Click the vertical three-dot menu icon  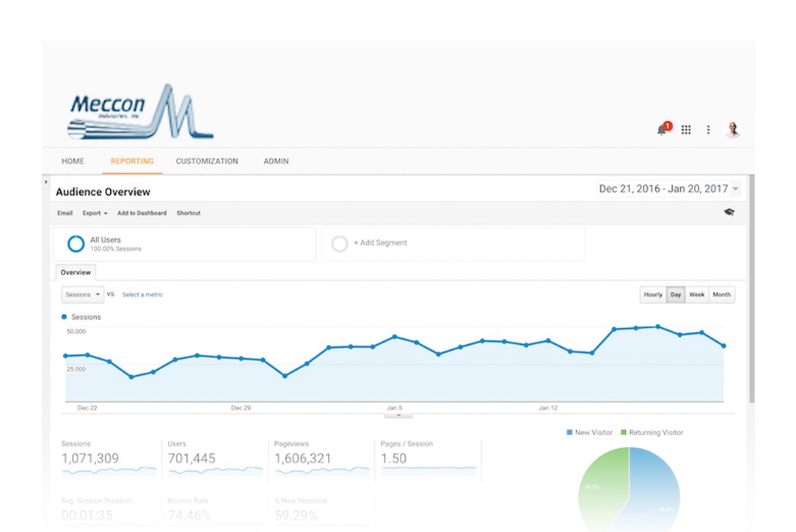(709, 129)
